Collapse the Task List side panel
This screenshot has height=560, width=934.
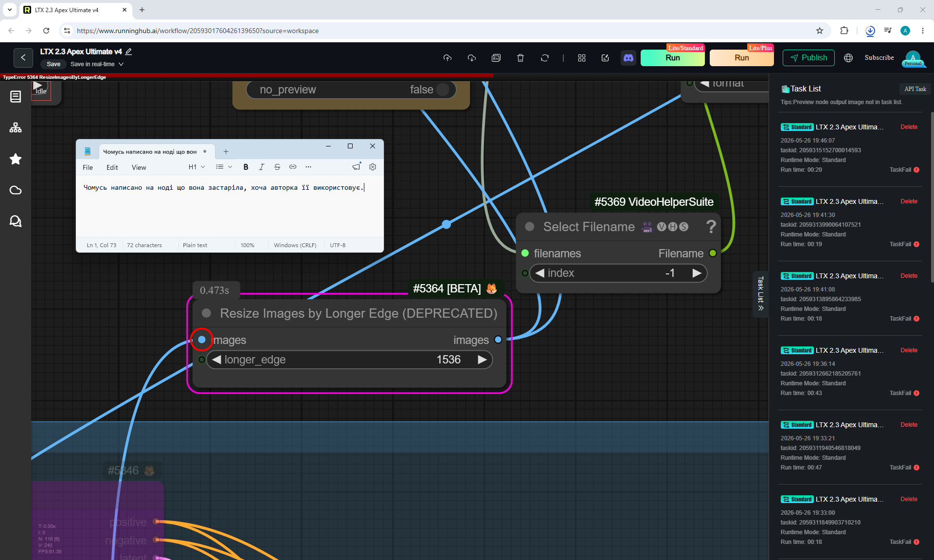click(x=761, y=293)
